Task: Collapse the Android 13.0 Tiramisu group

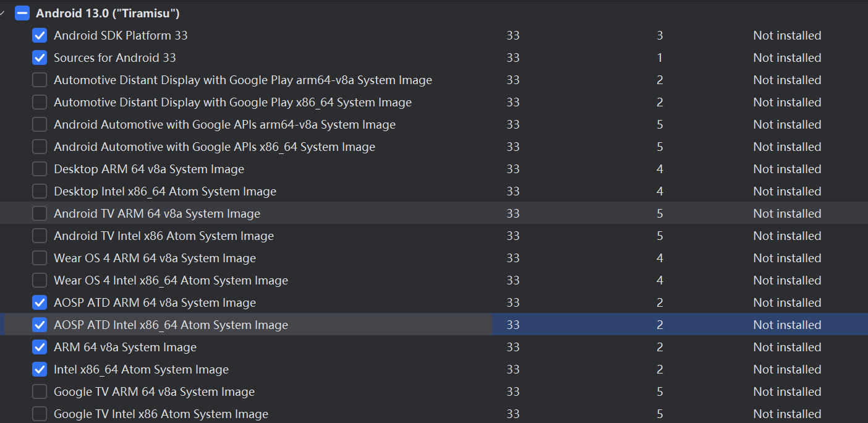Action: [x=2, y=13]
